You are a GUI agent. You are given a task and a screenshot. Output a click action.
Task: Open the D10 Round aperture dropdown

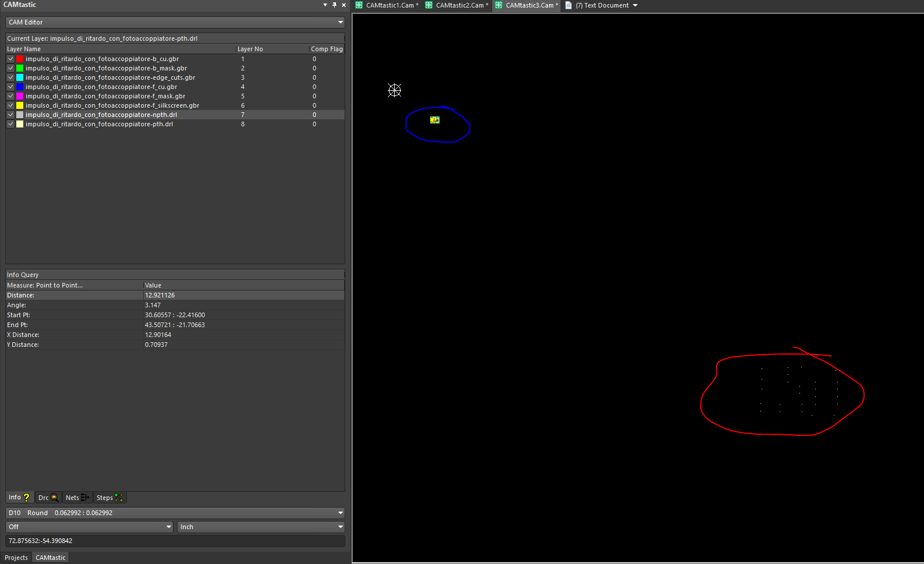pos(340,513)
